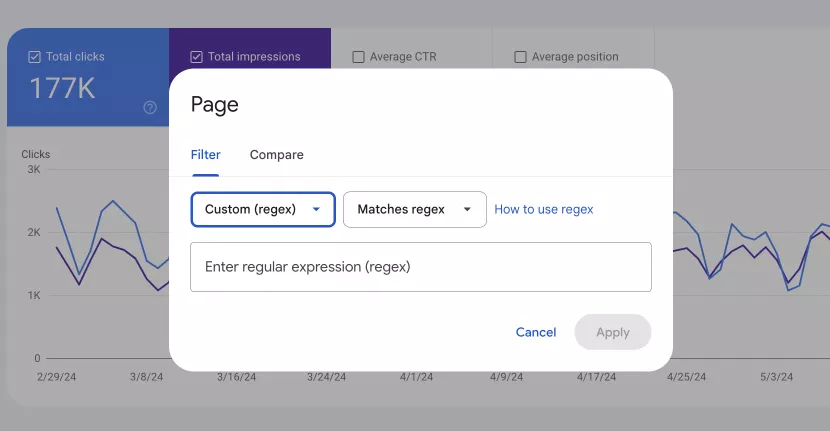Toggle the Total impressions checkbox
The image size is (830, 431).
(196, 57)
